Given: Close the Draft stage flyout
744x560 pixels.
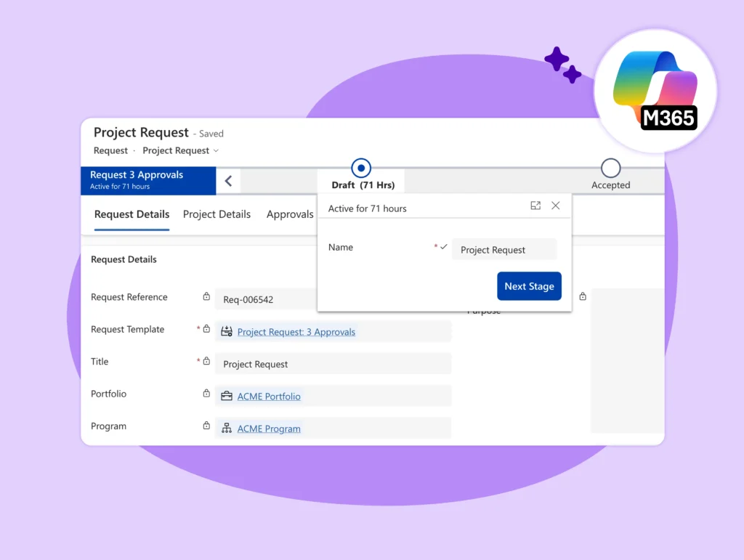Looking at the screenshot, I should click(x=555, y=206).
